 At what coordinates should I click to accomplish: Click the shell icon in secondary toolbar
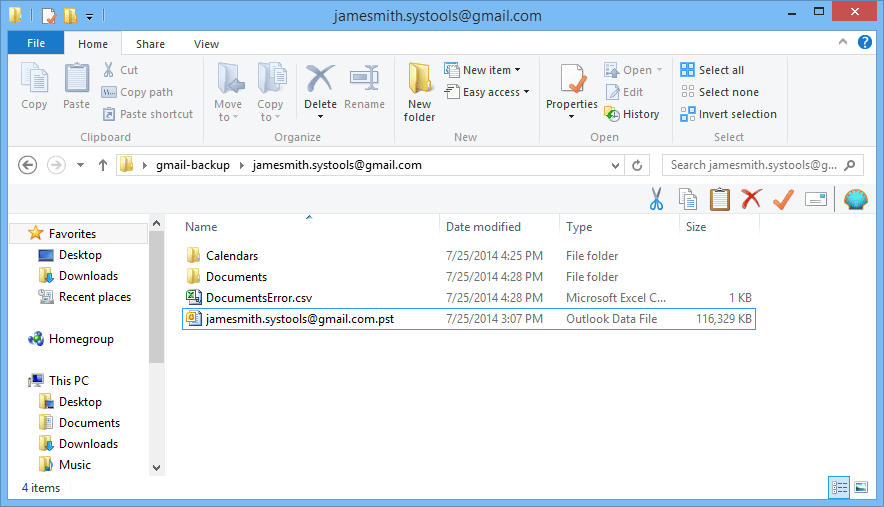point(856,199)
